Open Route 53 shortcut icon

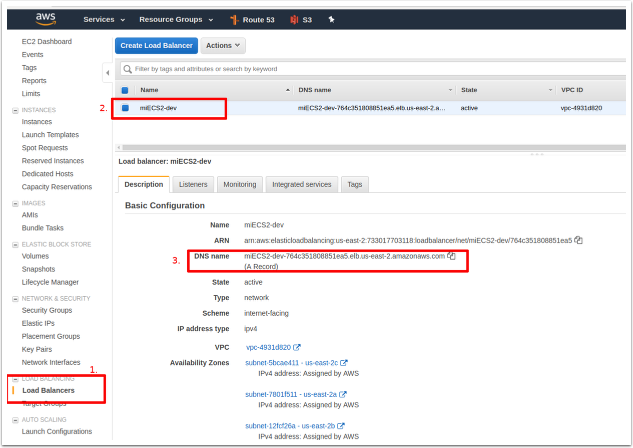tap(234, 20)
